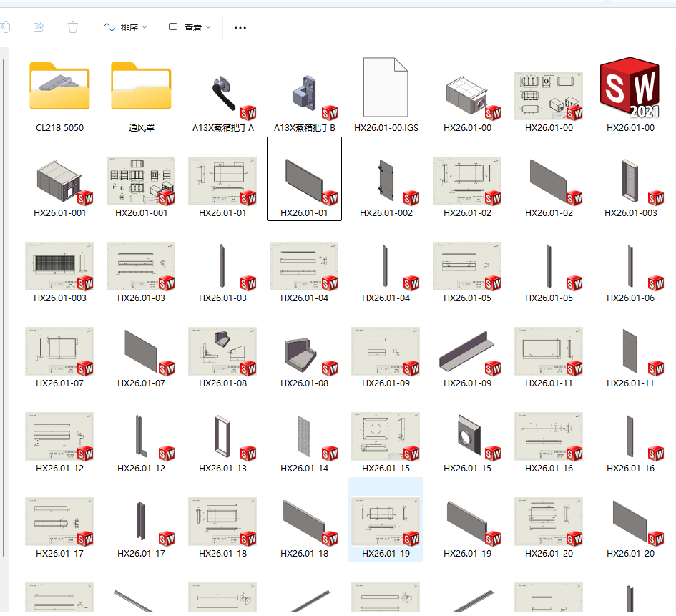Select the HX26.01-16 part file
The width and height of the screenshot is (676, 616).
tap(630, 436)
